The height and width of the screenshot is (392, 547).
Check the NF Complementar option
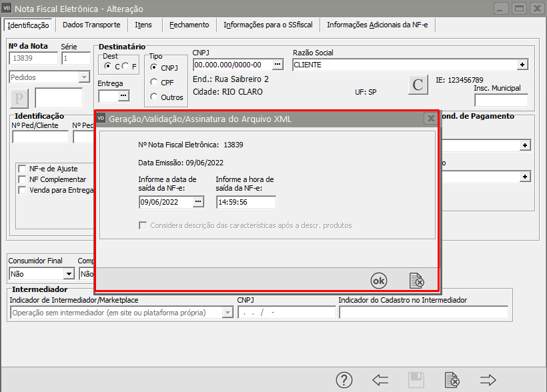point(23,179)
